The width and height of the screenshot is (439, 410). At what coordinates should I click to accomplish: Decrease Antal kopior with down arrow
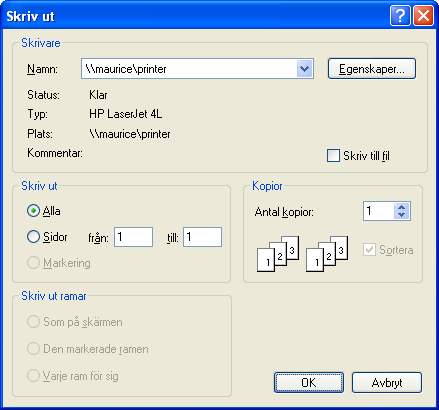click(x=402, y=215)
